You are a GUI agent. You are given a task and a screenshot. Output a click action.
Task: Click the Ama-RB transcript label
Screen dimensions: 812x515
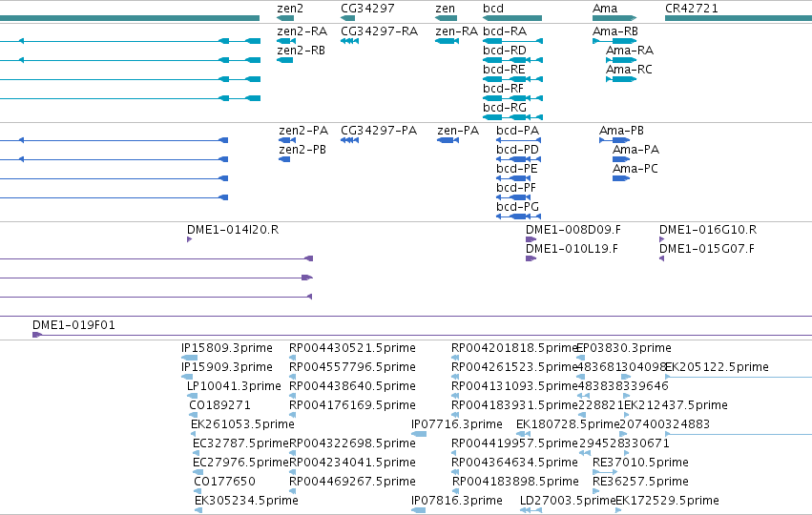pos(615,31)
